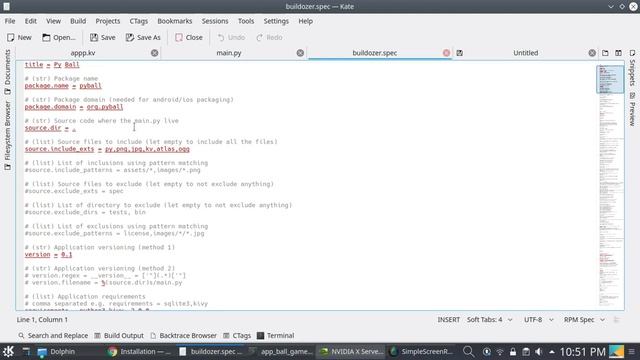The height and width of the screenshot is (360, 640).
Task: Click the 'title = Py Ball' line
Action: (x=52, y=64)
